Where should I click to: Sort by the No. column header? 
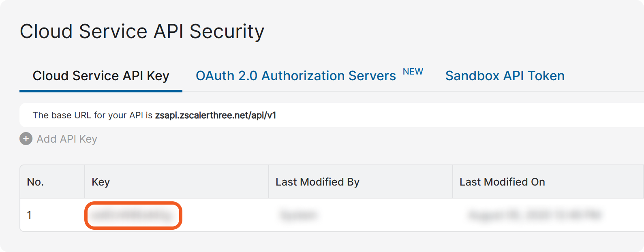[35, 182]
